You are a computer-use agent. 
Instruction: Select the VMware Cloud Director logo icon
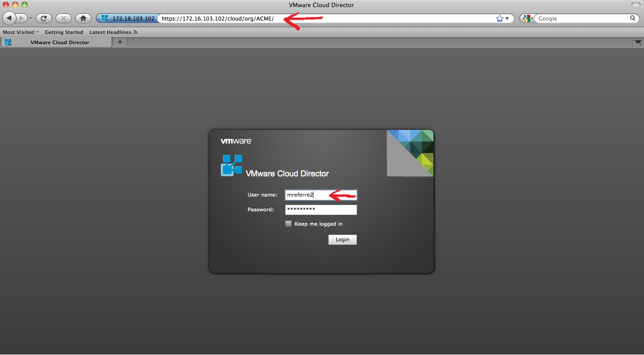click(232, 166)
